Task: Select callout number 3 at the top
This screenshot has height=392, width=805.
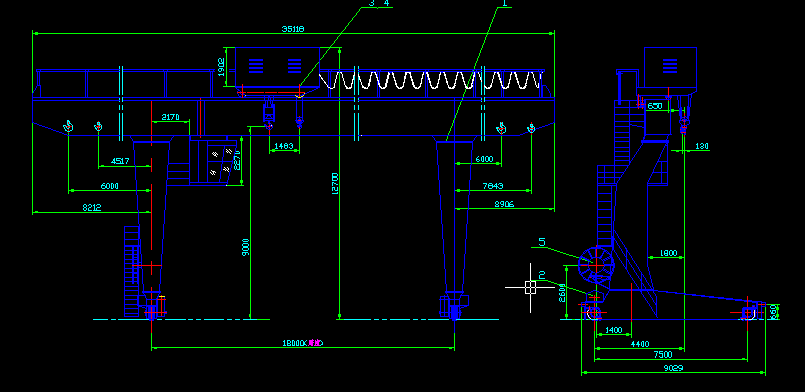Action: pyautogui.click(x=372, y=4)
